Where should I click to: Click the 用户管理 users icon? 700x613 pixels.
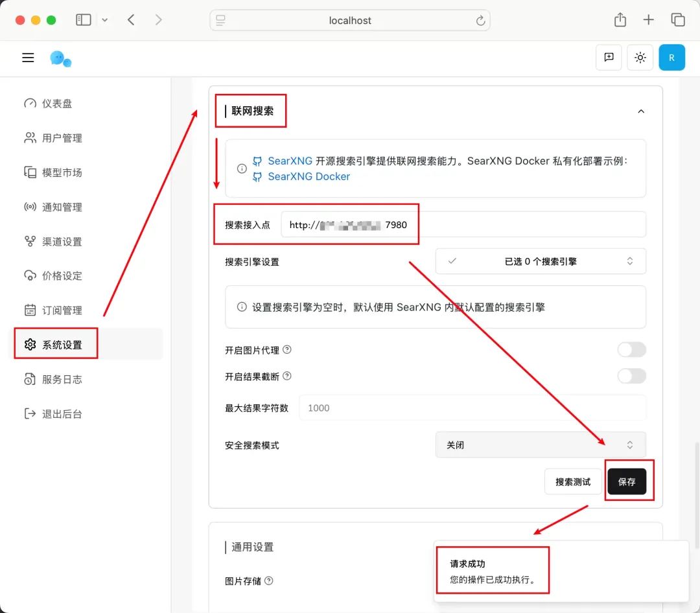pos(30,138)
